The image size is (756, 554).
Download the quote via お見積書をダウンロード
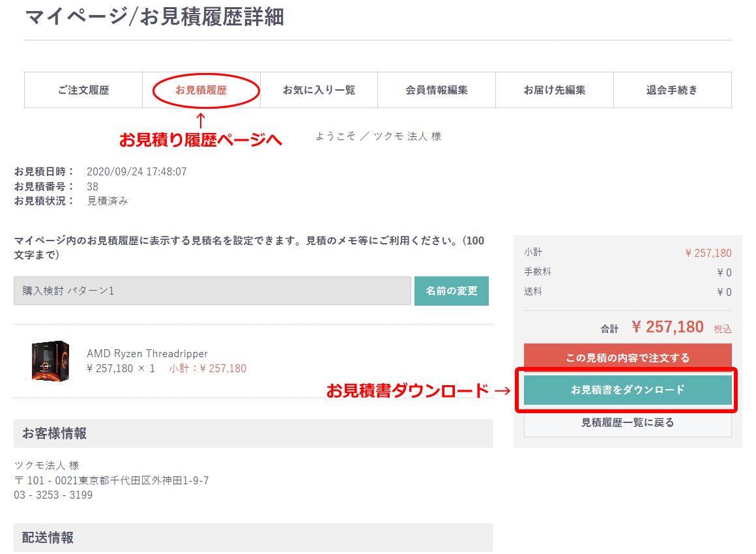click(x=627, y=389)
